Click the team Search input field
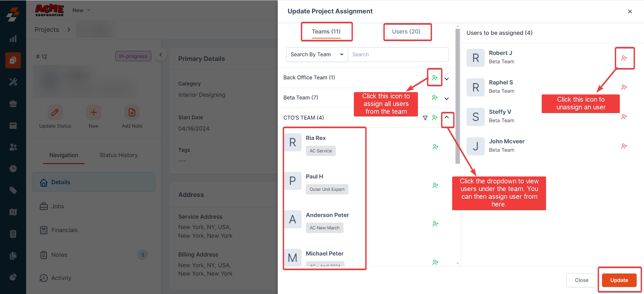Viewport: 644px width, 294px height. (x=398, y=55)
